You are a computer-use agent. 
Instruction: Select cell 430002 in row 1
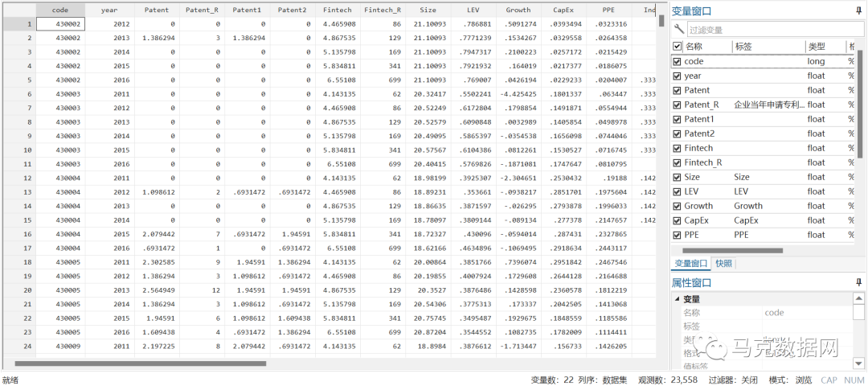tap(60, 24)
